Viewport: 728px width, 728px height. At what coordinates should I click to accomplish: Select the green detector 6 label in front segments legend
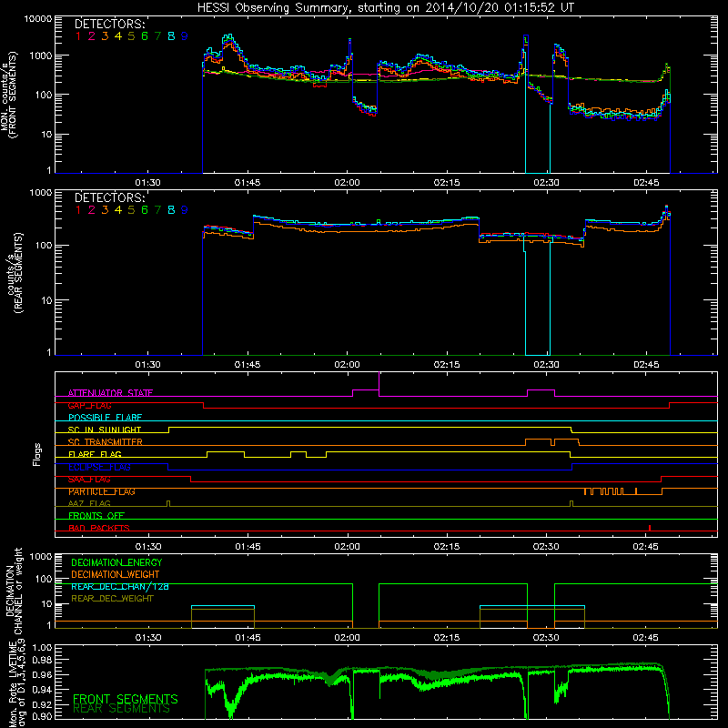point(145,36)
